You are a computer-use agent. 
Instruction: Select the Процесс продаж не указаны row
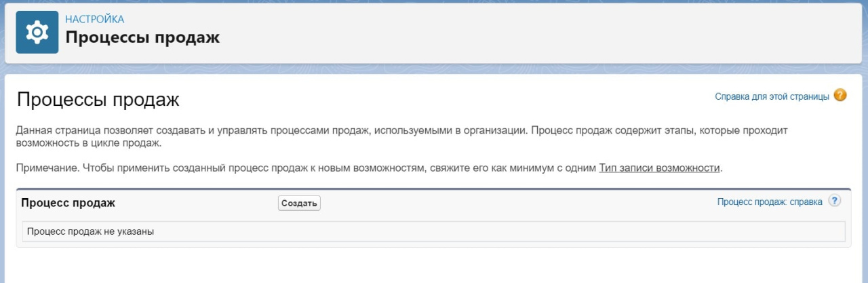434,231
